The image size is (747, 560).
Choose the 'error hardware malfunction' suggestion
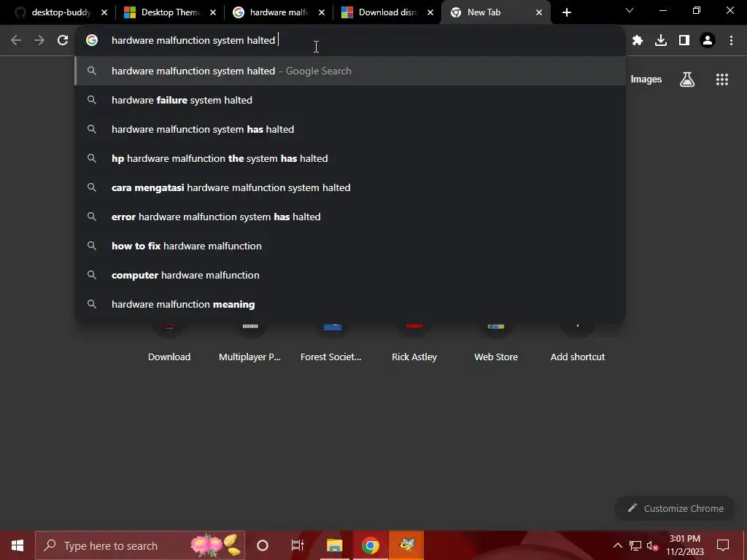[350, 217]
